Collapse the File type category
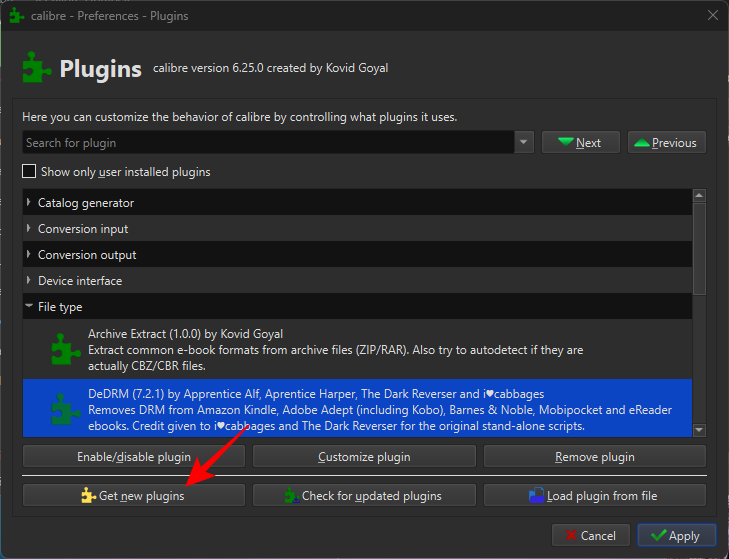 pos(28,307)
